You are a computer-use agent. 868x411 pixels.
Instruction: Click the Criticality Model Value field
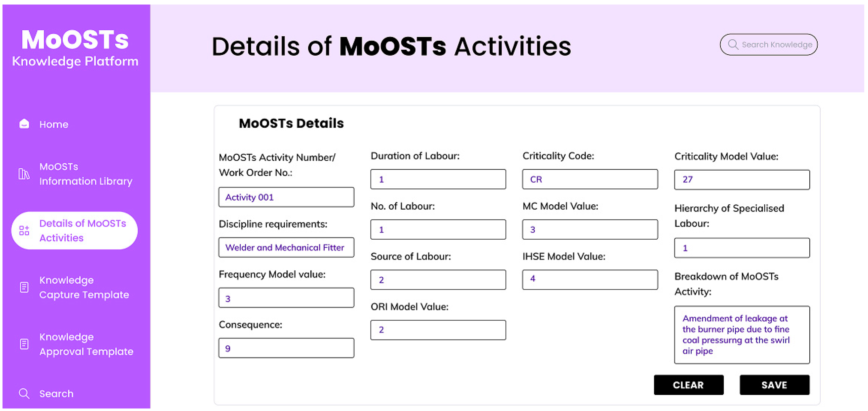pyautogui.click(x=742, y=179)
